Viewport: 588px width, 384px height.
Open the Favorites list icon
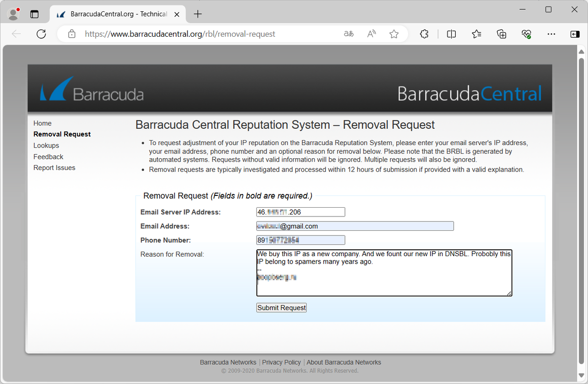click(x=476, y=34)
